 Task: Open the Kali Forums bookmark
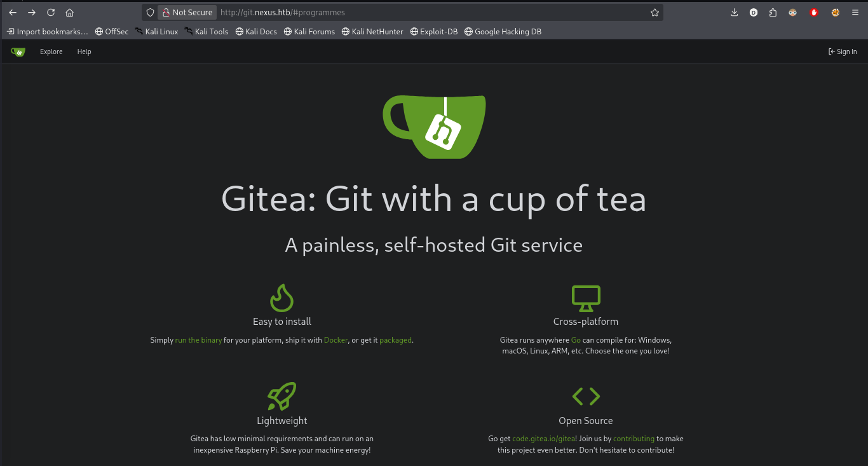[x=309, y=31]
